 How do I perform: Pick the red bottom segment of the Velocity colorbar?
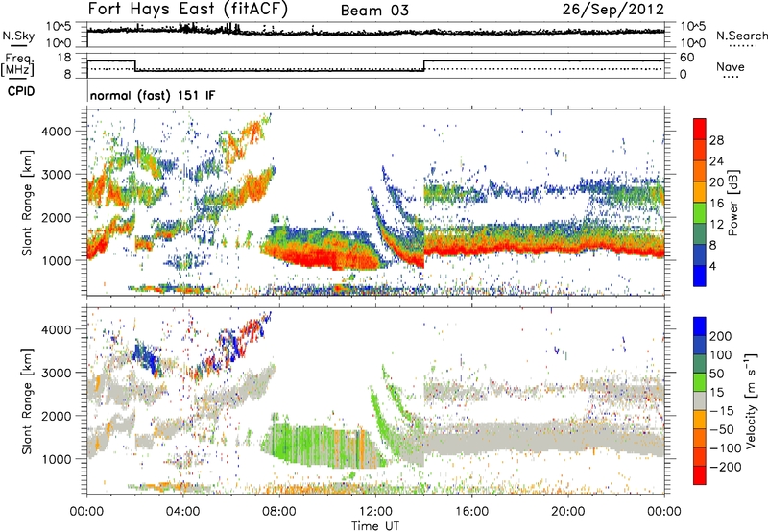click(x=700, y=475)
